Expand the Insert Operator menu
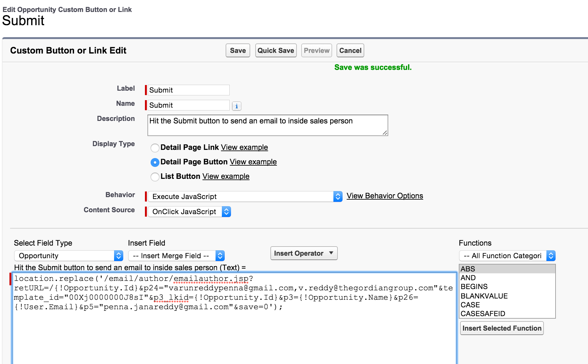This screenshot has width=588, height=364. click(x=303, y=253)
